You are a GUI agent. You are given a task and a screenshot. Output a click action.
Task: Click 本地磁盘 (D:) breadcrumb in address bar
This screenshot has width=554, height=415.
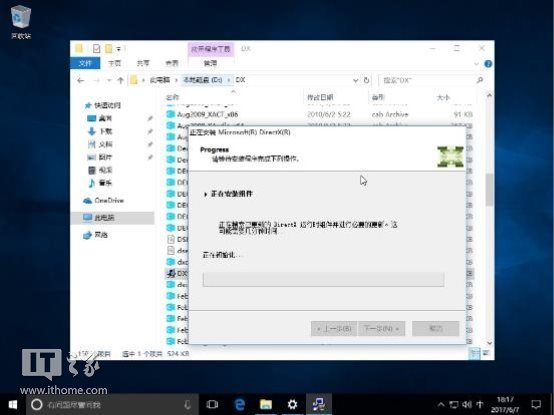pos(203,80)
